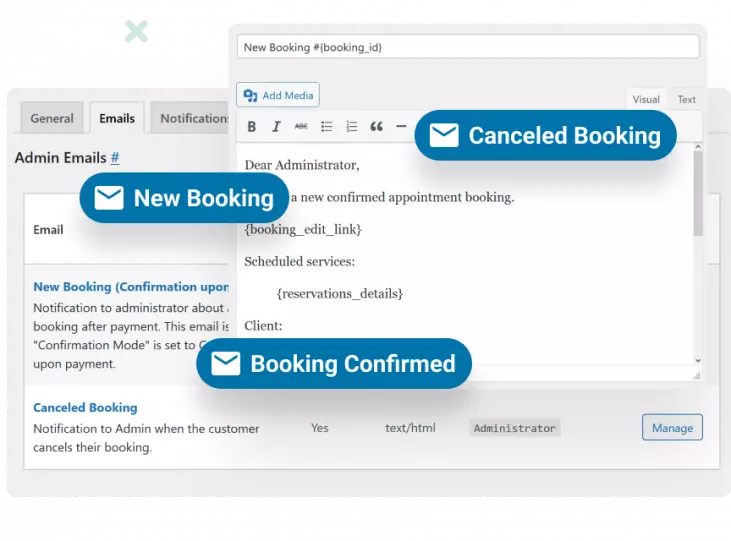Click the Booking Confirmed envelope badge

334,363
